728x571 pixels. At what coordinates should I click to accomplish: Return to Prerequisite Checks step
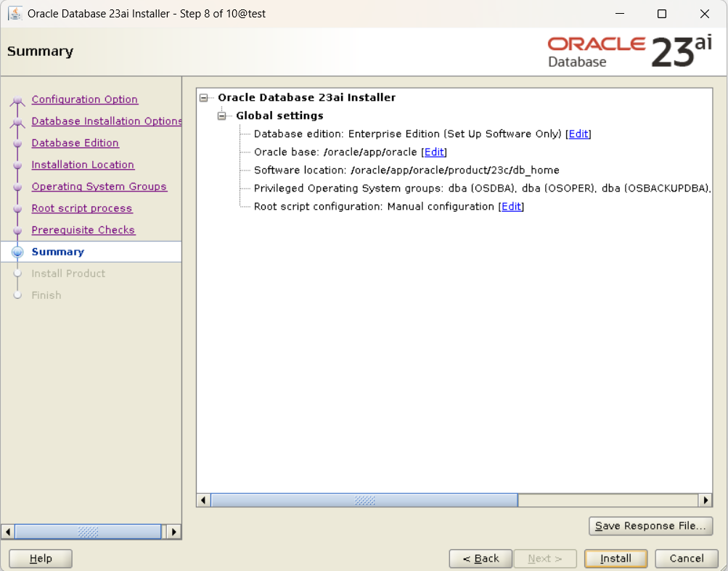pyautogui.click(x=83, y=230)
